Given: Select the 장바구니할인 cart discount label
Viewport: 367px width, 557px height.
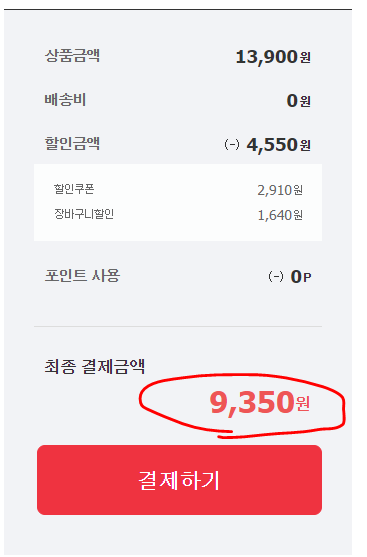Looking at the screenshot, I should [x=84, y=214].
